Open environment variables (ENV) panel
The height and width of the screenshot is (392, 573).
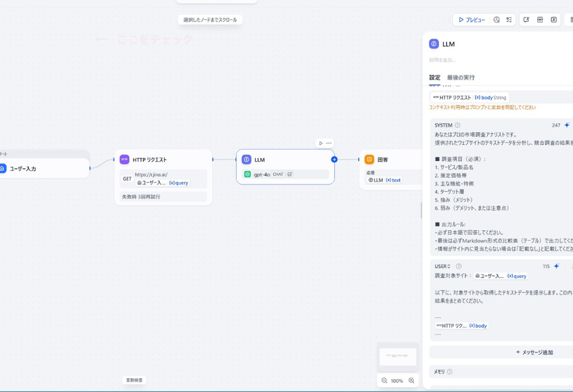click(540, 19)
